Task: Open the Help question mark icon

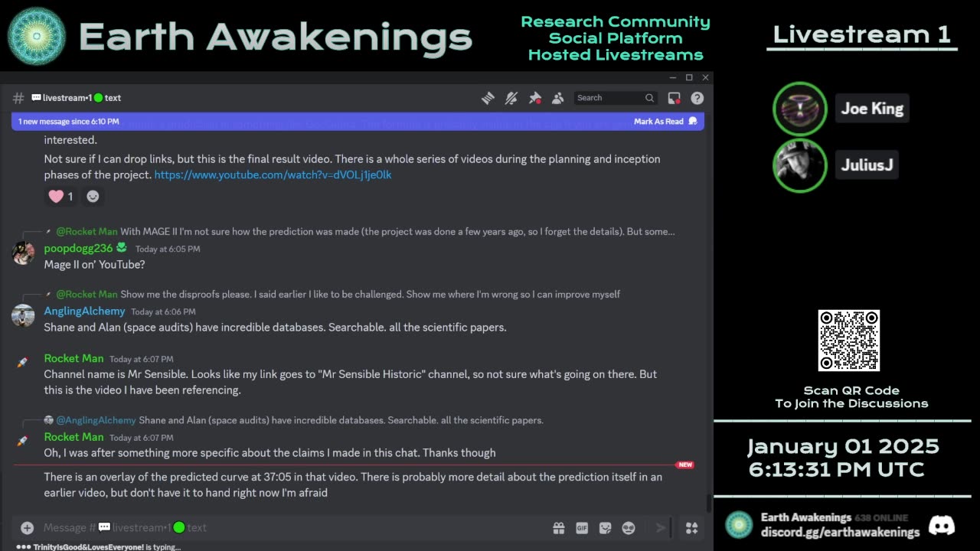Action: (697, 98)
